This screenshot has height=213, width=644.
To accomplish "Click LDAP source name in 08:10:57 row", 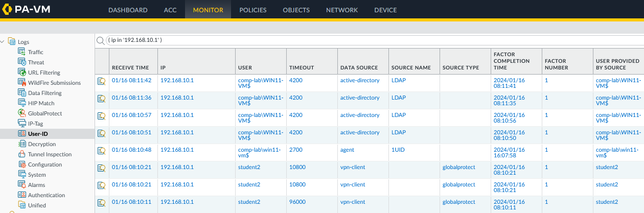I will [399, 115].
